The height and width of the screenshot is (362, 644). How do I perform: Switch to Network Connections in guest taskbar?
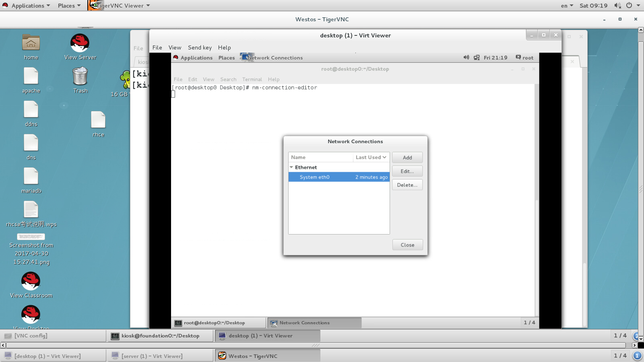315,323
